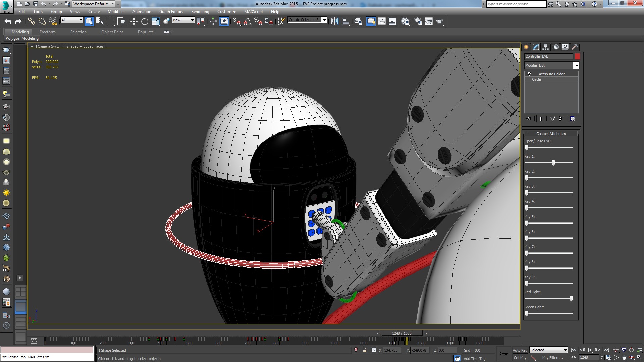
Task: Click the Select Object tool
Action: (x=89, y=21)
